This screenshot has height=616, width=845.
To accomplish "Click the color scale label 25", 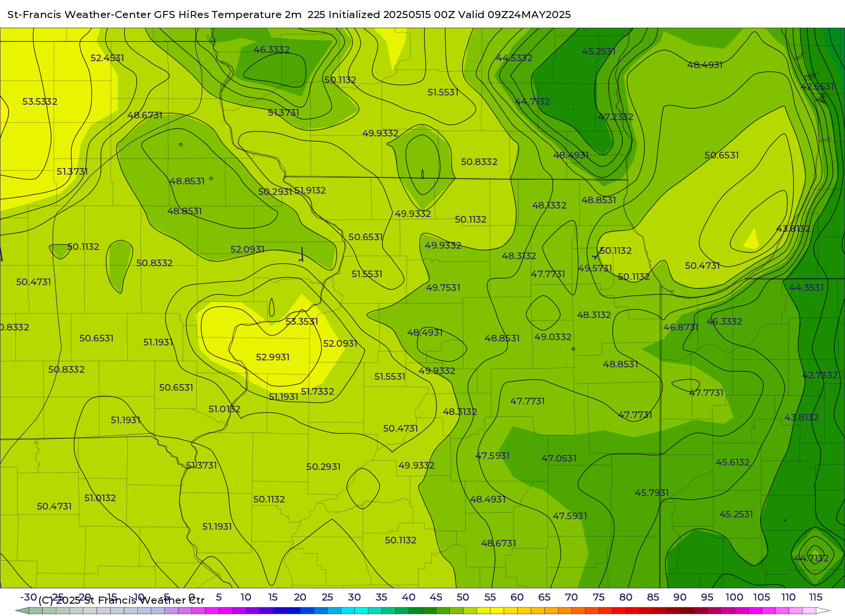I will 327,597.
